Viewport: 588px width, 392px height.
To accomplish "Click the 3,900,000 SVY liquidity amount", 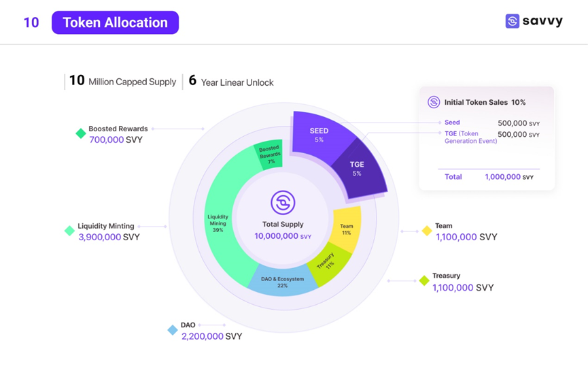I will pyautogui.click(x=109, y=237).
